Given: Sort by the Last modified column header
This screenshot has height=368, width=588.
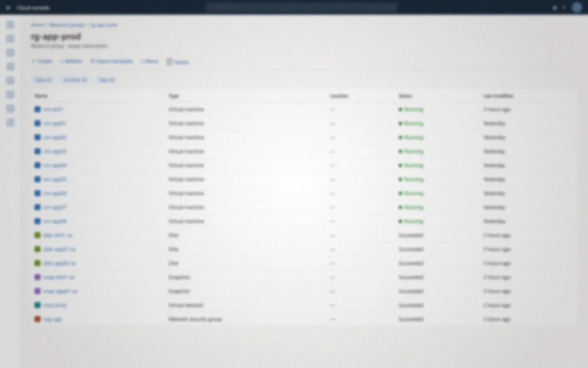Looking at the screenshot, I should click(498, 96).
